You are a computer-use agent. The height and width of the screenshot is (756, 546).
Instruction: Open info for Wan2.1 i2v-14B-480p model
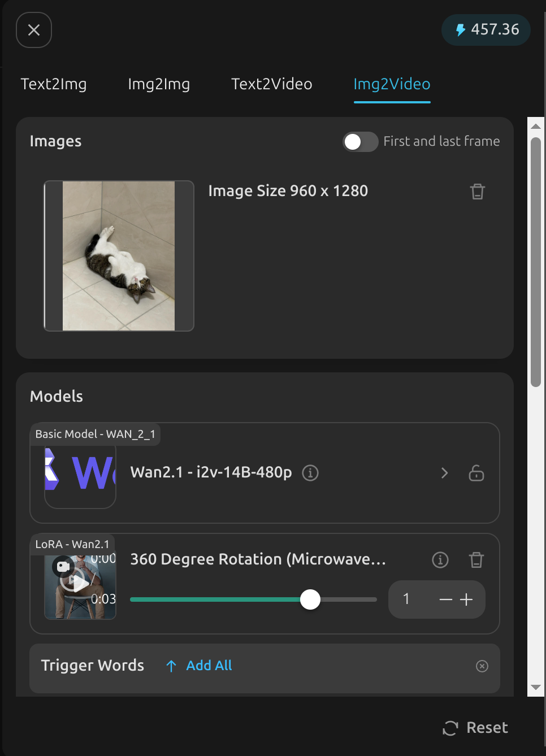pyautogui.click(x=310, y=472)
